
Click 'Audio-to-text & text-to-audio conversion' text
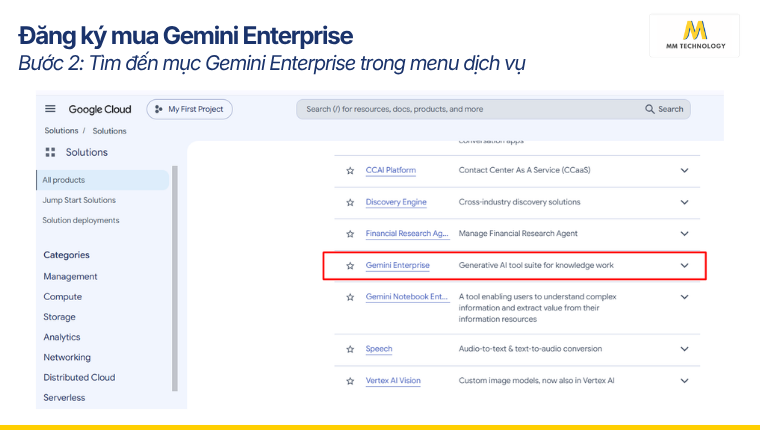coord(530,349)
